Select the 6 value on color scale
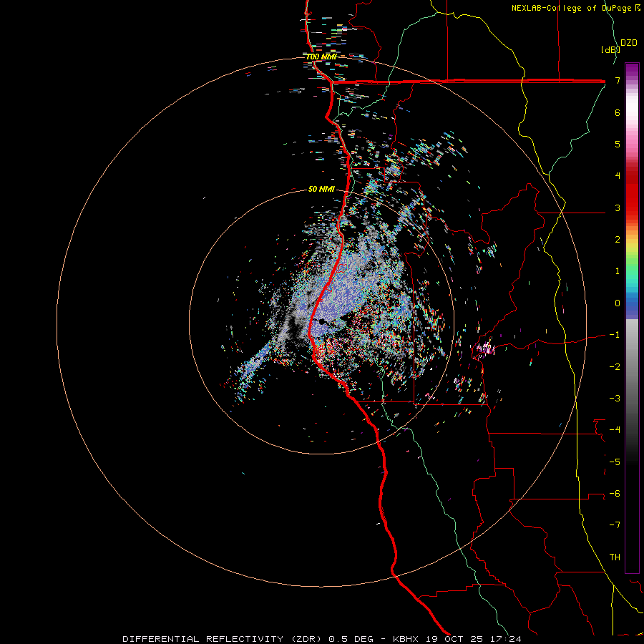Screen dimensions: 644x644 coord(618,112)
